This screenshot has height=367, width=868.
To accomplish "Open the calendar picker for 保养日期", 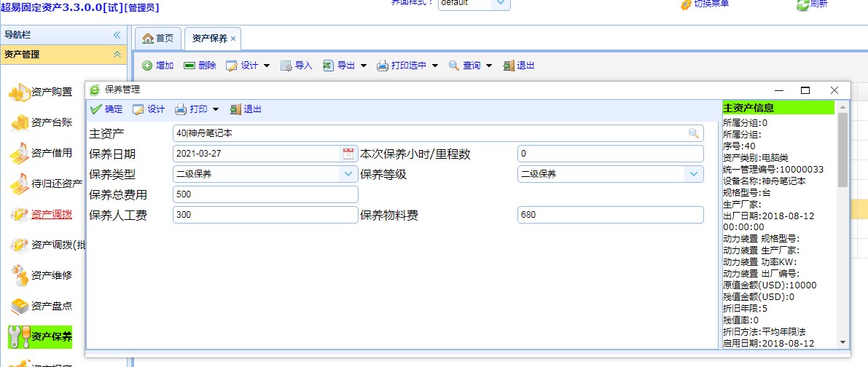I will pos(348,154).
